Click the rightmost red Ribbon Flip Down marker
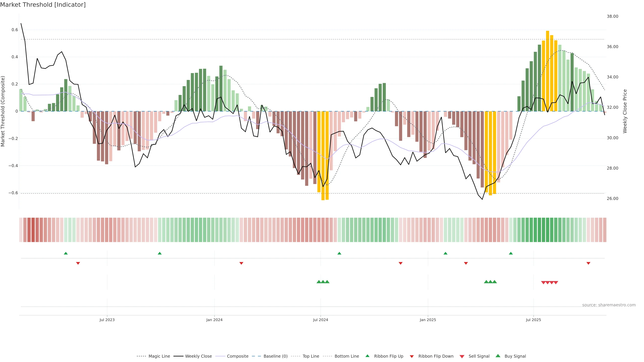The height and width of the screenshot is (362, 644). [x=588, y=263]
